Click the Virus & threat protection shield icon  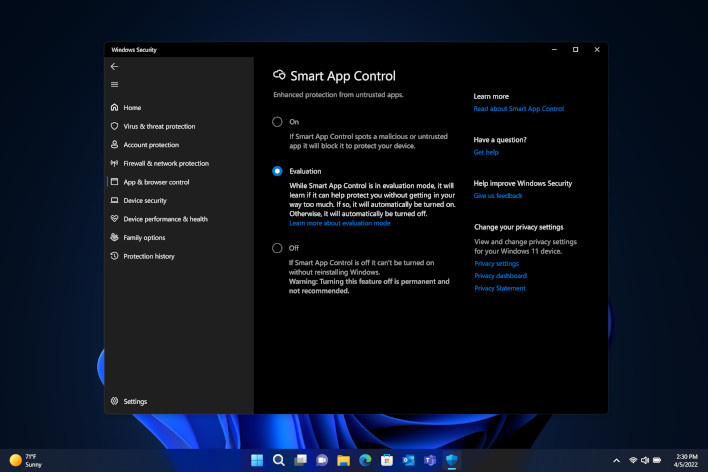point(115,126)
